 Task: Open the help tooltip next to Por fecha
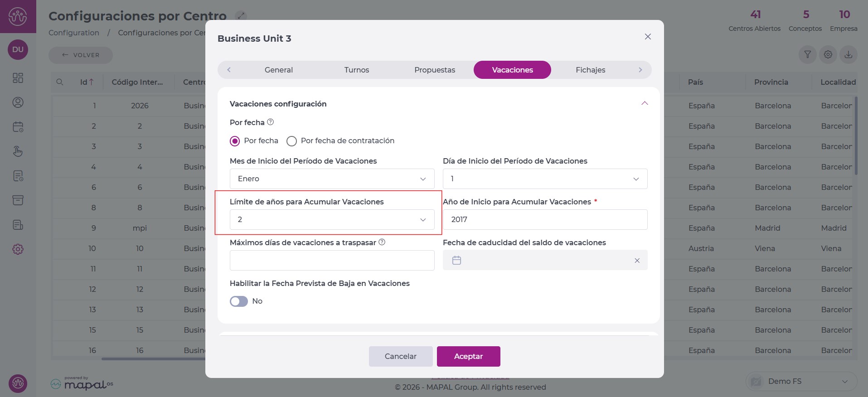[271, 122]
